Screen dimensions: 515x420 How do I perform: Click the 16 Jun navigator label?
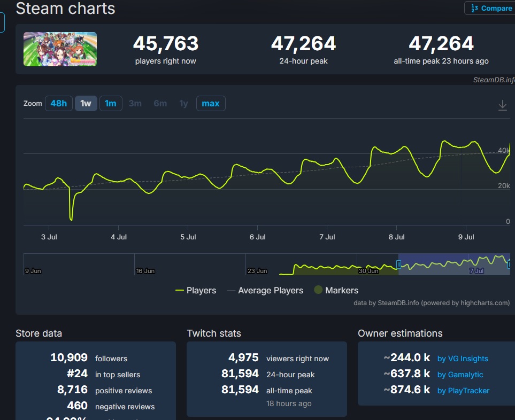[x=145, y=271]
